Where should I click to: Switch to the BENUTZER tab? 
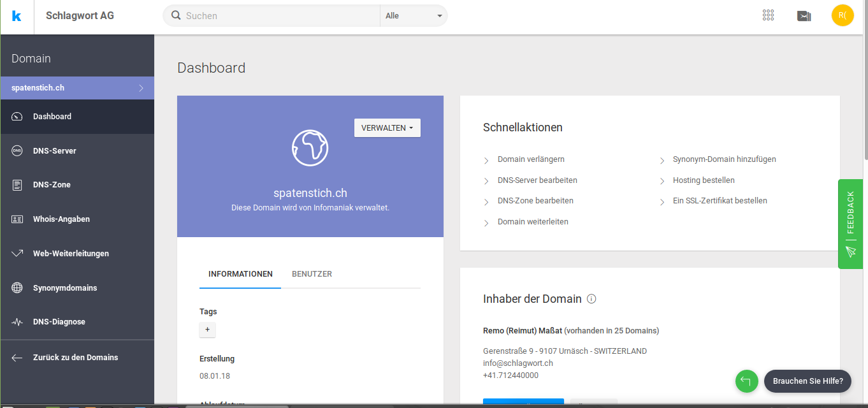coord(312,274)
